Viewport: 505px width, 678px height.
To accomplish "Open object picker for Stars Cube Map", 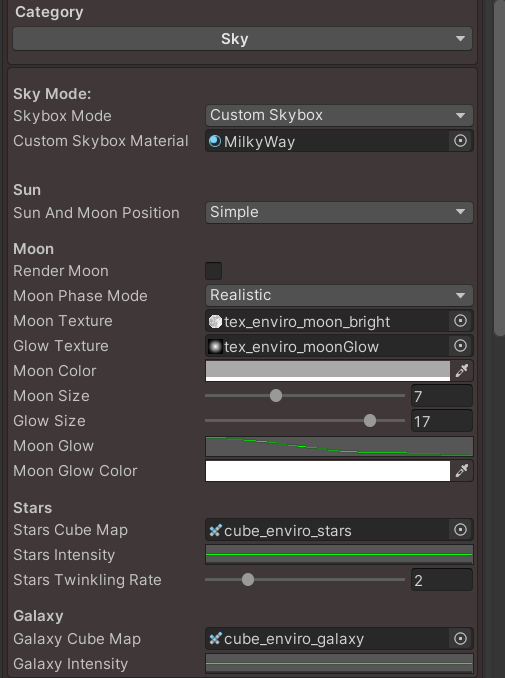I will point(460,530).
